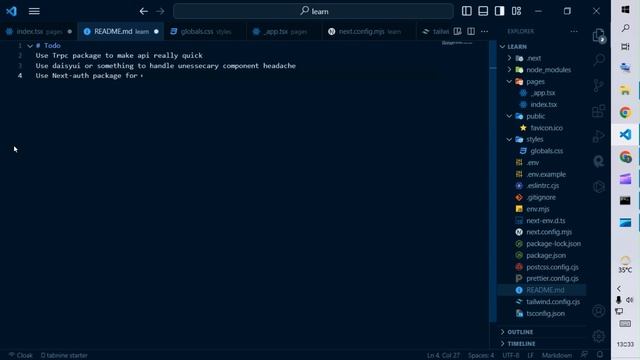Open the .env.example file
The height and width of the screenshot is (360, 640).
[x=546, y=174]
